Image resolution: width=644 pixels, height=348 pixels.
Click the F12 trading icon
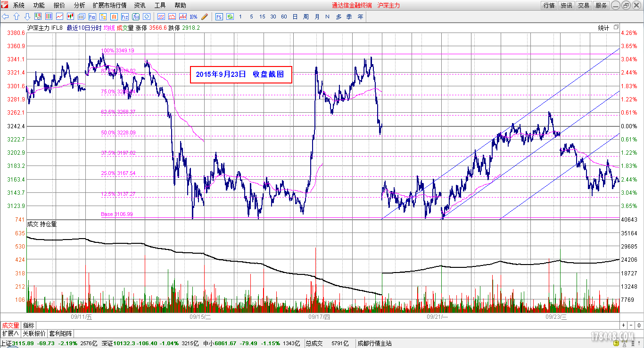coord(125,17)
